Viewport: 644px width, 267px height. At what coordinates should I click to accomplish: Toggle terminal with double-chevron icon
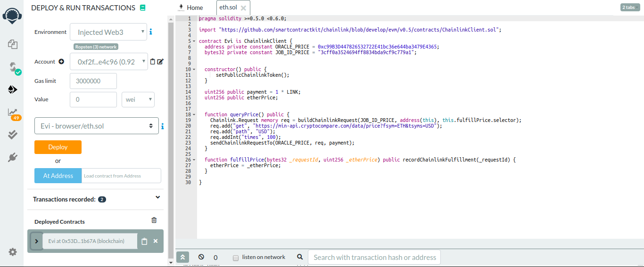[x=182, y=257]
